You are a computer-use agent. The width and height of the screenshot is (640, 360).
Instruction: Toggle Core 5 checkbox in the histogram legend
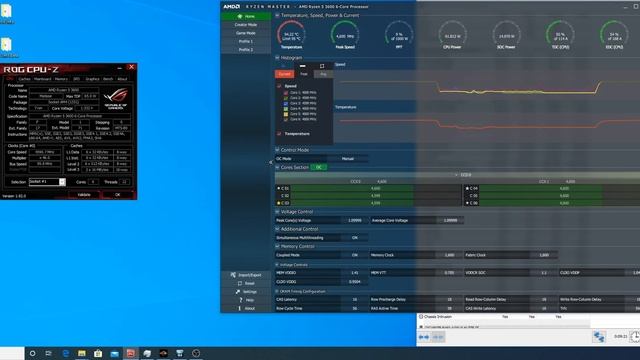click(x=286, y=114)
